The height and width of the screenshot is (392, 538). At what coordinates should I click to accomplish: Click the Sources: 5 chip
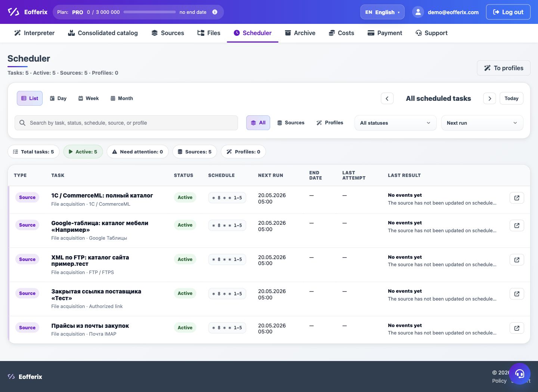tap(195, 152)
